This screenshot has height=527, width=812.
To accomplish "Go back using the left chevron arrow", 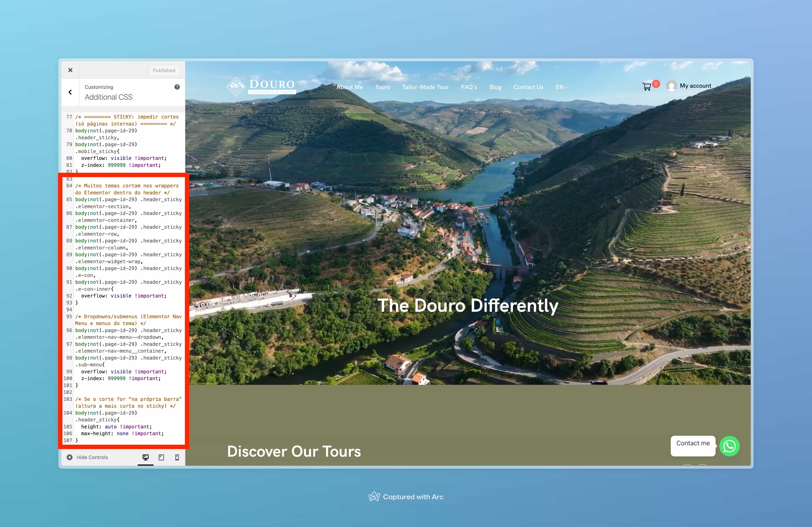I will pos(70,92).
